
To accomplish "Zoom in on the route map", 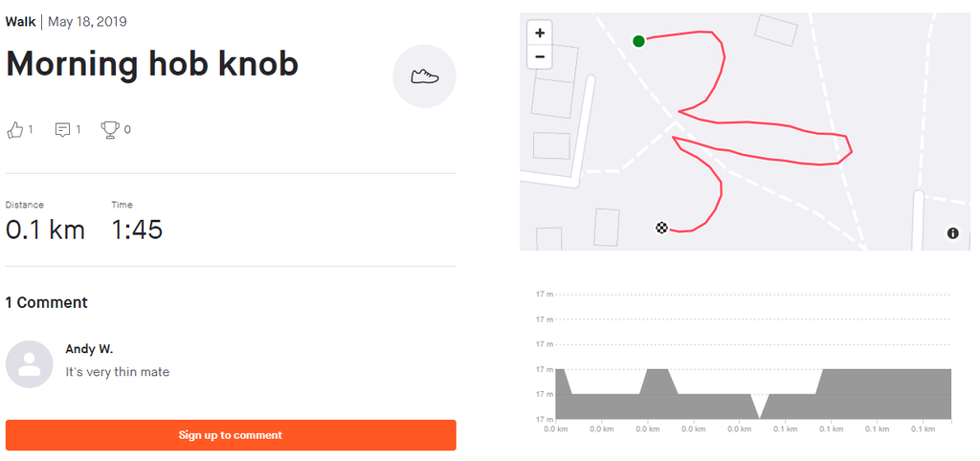I will [x=540, y=33].
